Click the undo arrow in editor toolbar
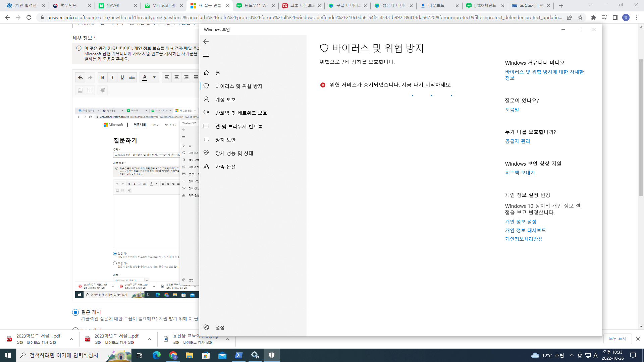 click(80, 77)
